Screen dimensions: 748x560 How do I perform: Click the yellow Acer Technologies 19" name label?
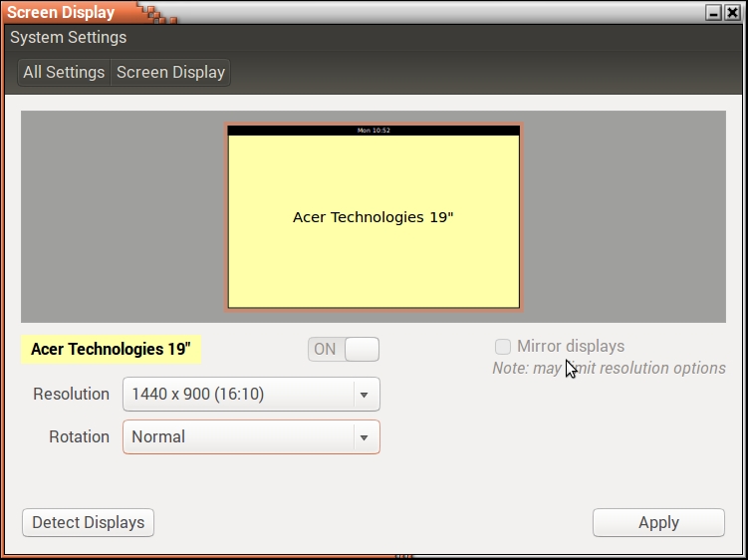(110, 350)
